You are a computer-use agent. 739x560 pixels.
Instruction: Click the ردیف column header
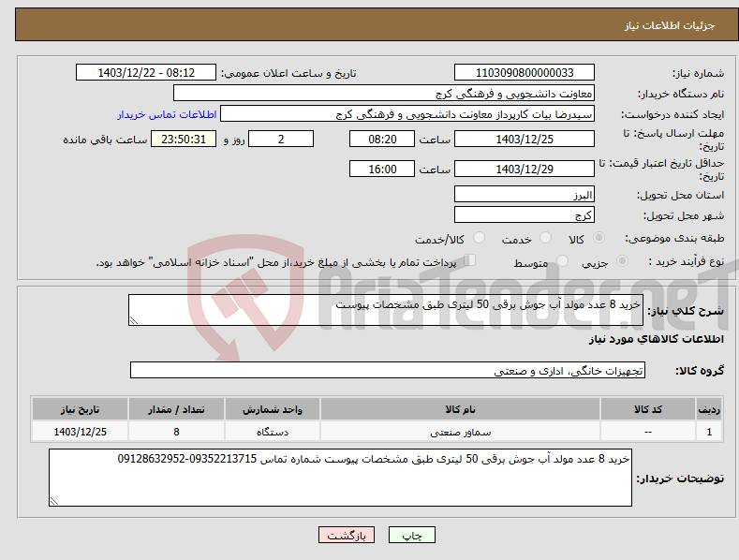pos(709,409)
